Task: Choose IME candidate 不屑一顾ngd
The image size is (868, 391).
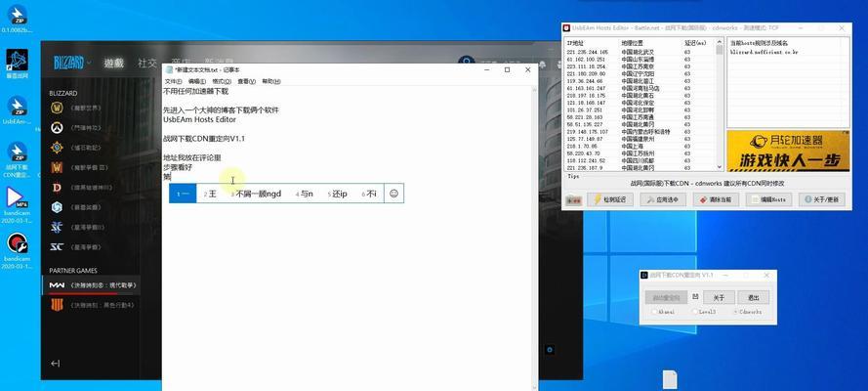Action: pyautogui.click(x=257, y=194)
